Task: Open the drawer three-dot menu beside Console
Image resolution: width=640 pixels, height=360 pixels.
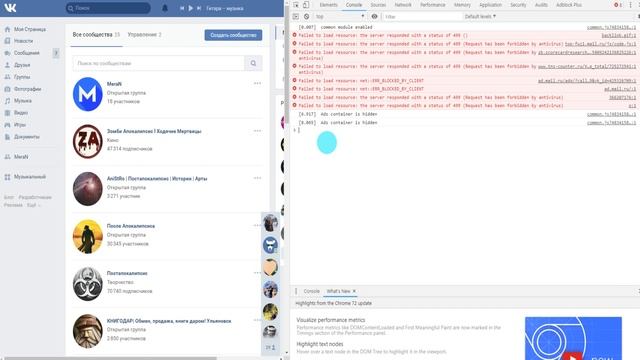Action: tap(296, 291)
